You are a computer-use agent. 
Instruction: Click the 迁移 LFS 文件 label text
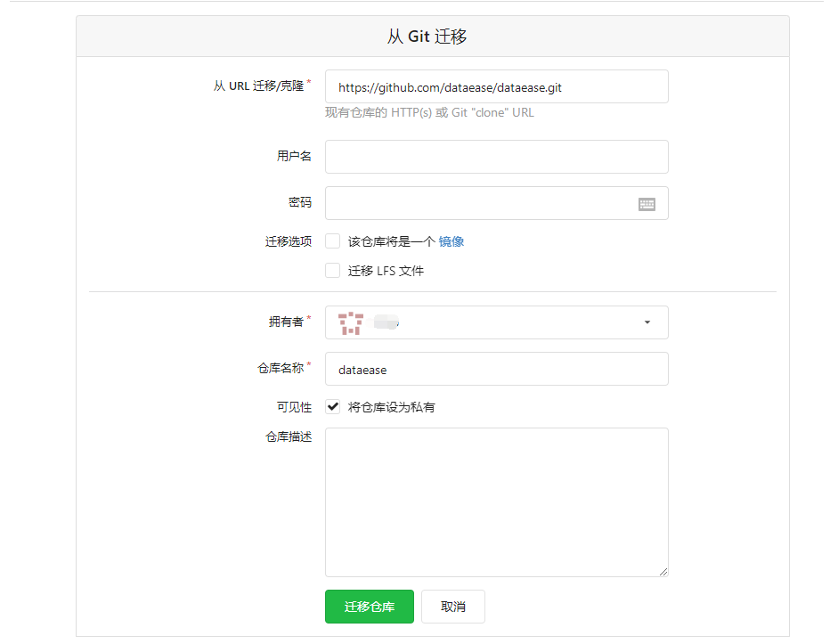(x=386, y=271)
